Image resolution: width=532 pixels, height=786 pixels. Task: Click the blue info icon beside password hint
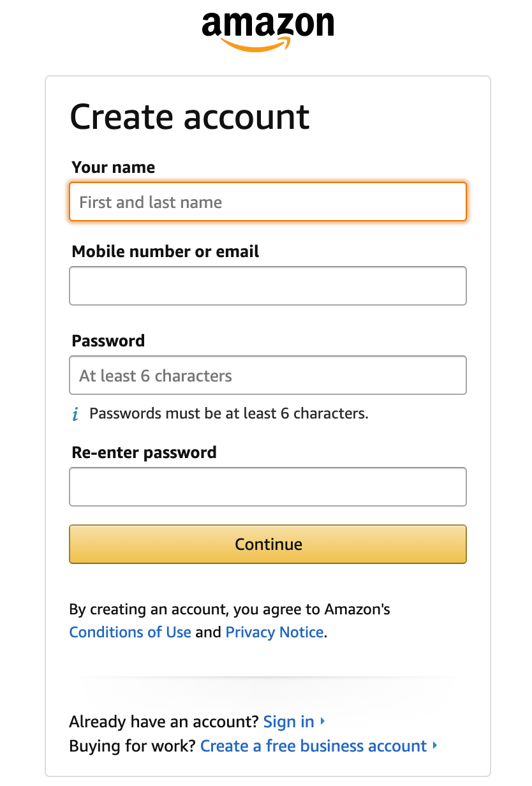point(75,414)
